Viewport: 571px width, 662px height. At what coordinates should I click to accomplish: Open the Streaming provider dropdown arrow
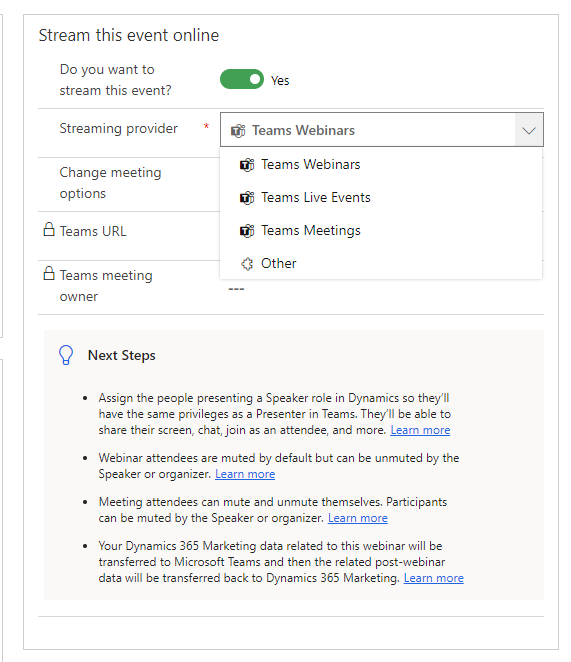(529, 130)
